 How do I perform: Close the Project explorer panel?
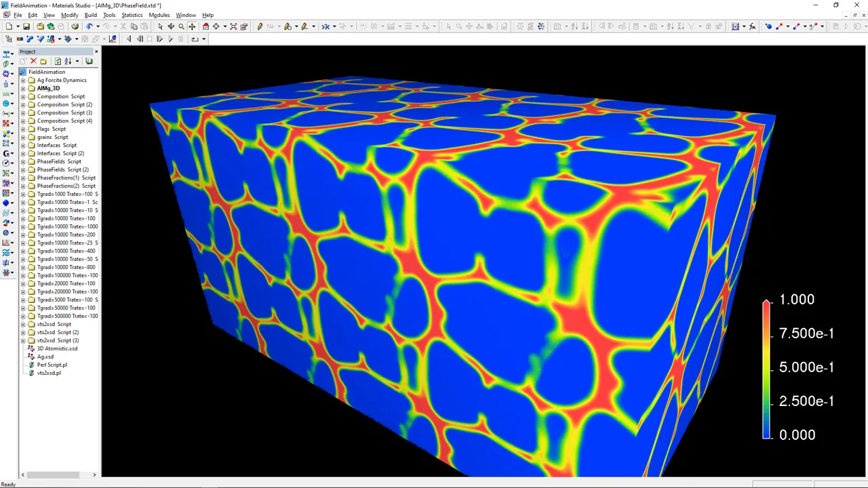96,52
